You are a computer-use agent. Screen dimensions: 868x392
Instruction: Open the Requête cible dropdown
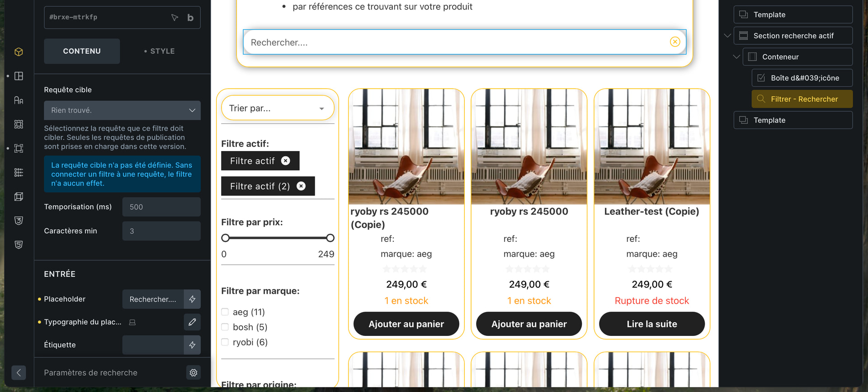122,110
